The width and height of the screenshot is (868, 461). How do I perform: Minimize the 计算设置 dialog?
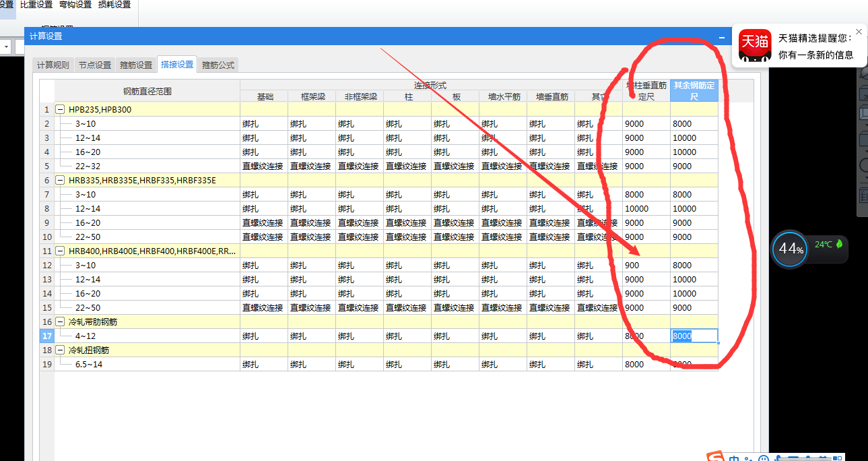[x=722, y=38]
